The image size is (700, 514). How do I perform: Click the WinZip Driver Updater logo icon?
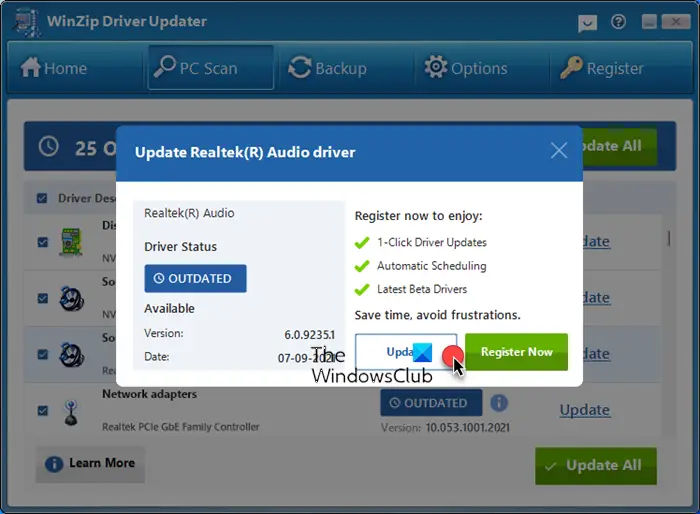click(x=27, y=22)
